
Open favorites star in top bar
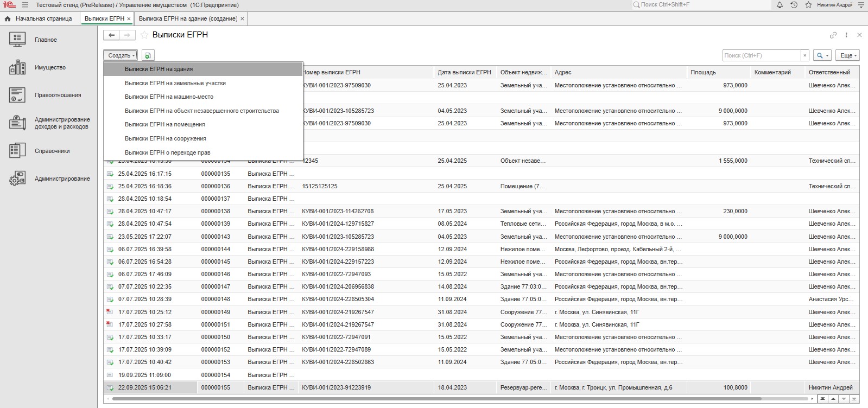tap(808, 5)
